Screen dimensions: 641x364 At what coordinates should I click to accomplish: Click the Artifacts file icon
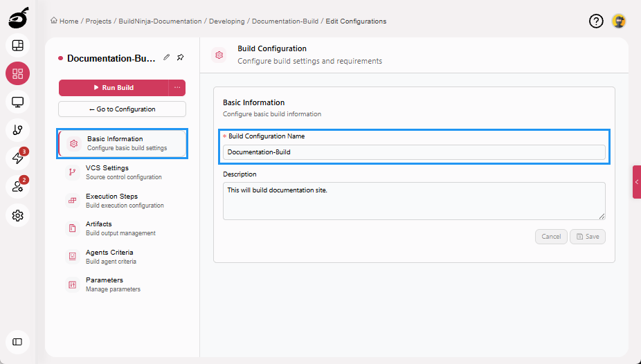tap(73, 228)
